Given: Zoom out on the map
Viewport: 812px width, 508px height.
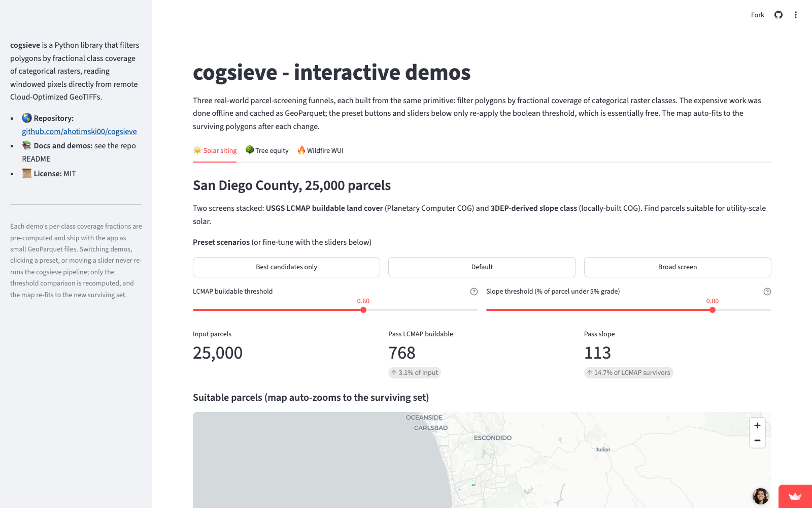Looking at the screenshot, I should click(x=757, y=440).
